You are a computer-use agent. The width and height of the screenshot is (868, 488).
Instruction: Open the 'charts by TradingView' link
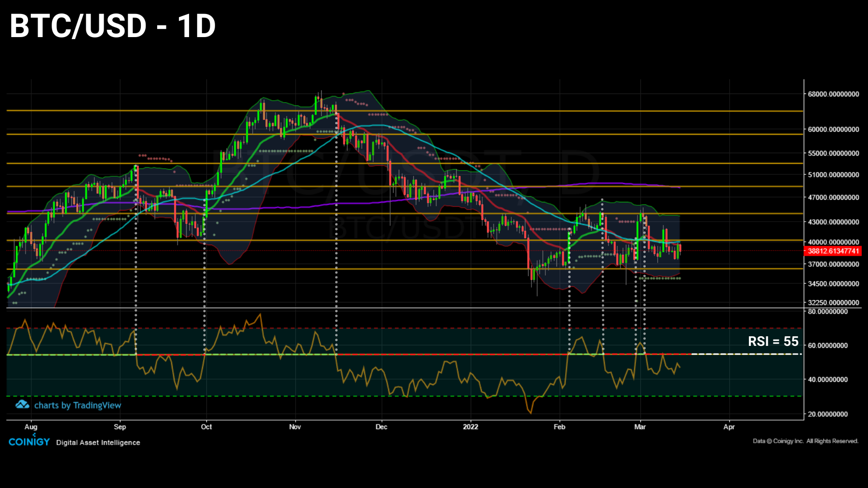[77, 405]
